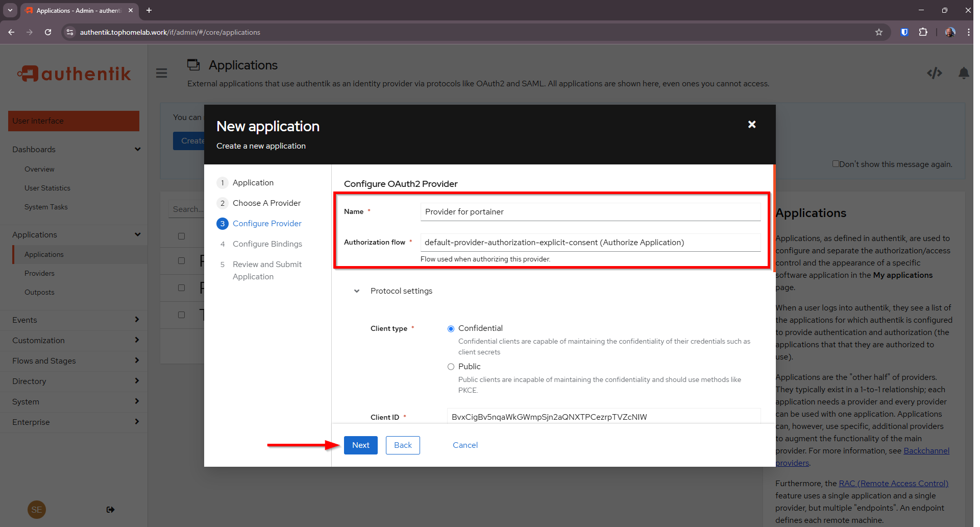Screen dimensions: 980x527
Task: Open the browser extensions puzzle icon
Action: (923, 32)
